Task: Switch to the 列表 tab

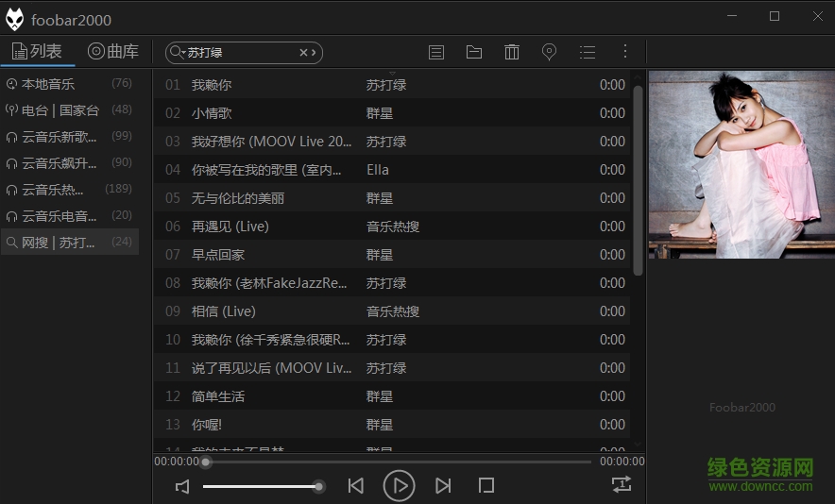Action: point(37,52)
